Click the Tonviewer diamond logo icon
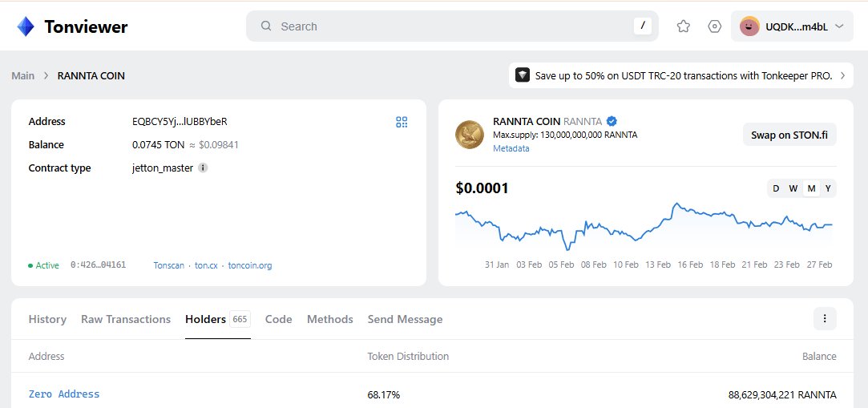This screenshot has width=868, height=408. [x=26, y=26]
